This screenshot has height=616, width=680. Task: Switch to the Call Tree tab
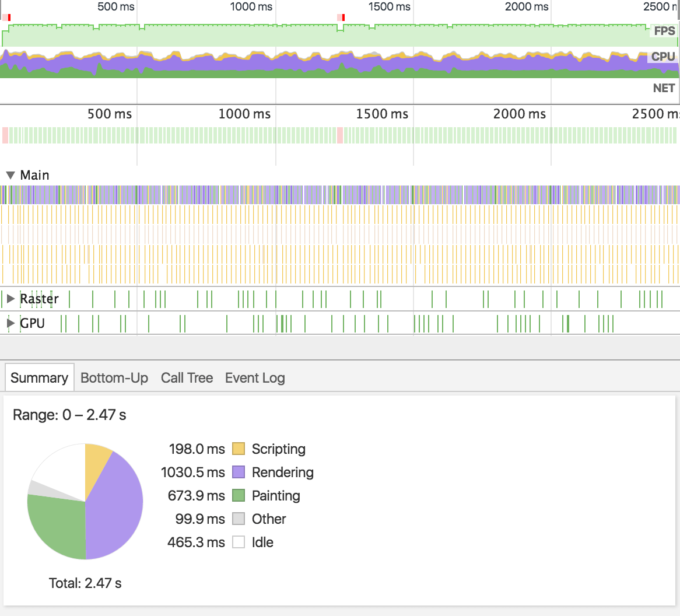(x=187, y=378)
